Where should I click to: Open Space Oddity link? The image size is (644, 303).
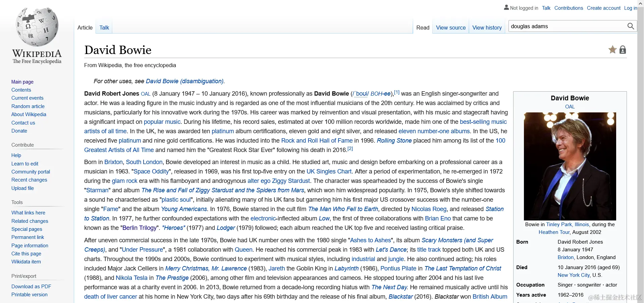click(x=151, y=171)
